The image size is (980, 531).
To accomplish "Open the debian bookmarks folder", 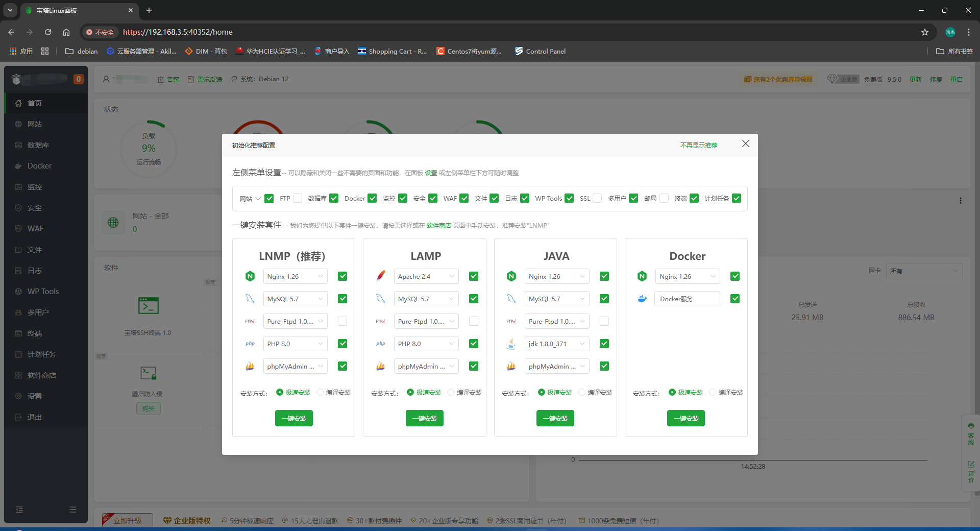I will coord(82,51).
